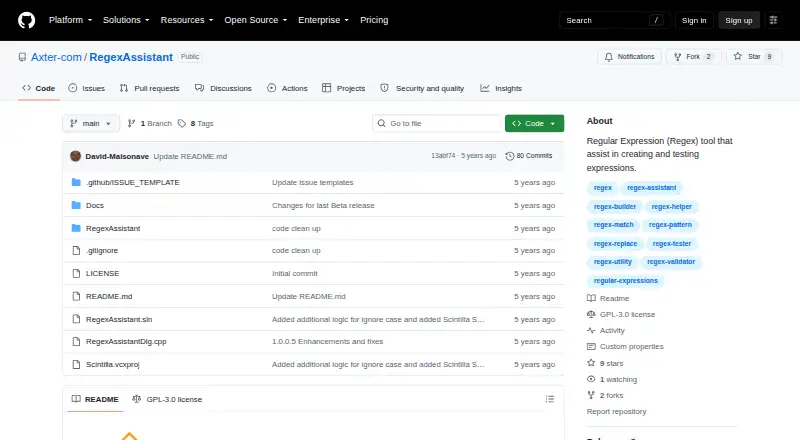Go to the Pricing page
The height and width of the screenshot is (440, 800).
[374, 20]
